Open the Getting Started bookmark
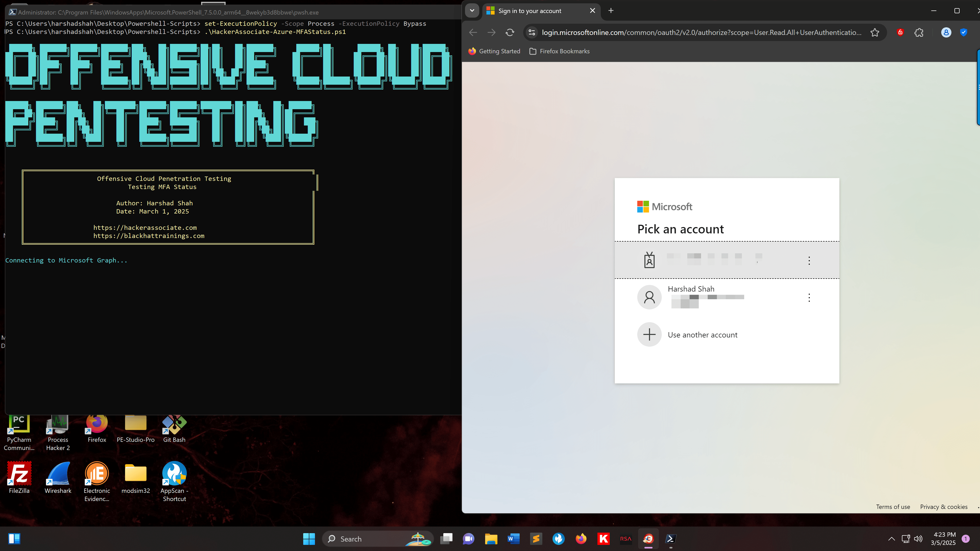The height and width of the screenshot is (551, 980). tap(494, 51)
